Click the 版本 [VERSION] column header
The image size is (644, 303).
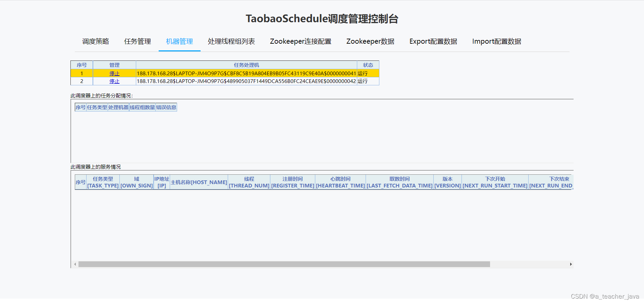click(447, 182)
